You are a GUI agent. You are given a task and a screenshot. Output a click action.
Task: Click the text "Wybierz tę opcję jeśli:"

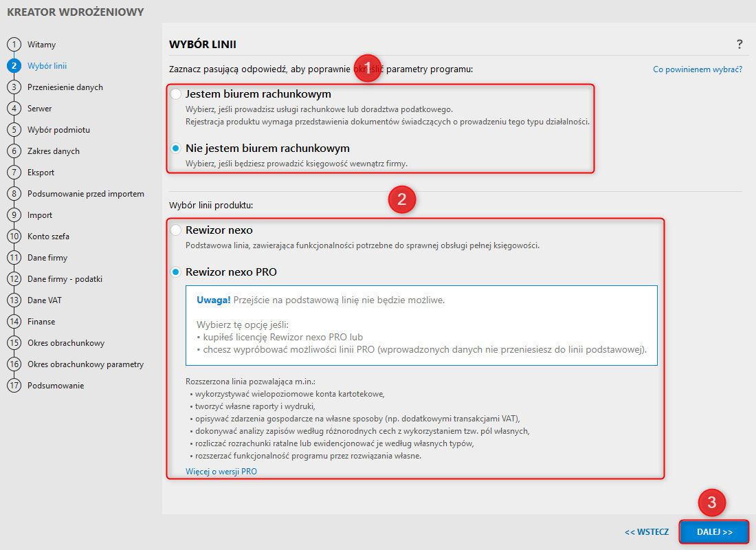coord(243,324)
